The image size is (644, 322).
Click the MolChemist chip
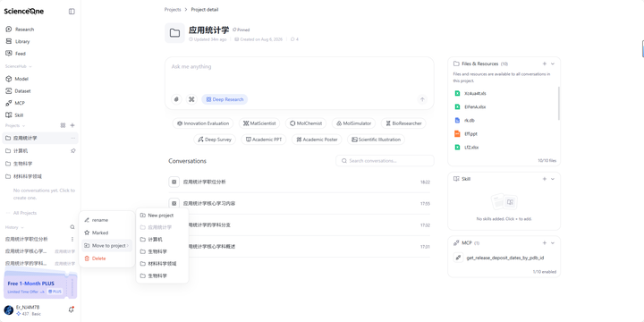click(x=306, y=123)
